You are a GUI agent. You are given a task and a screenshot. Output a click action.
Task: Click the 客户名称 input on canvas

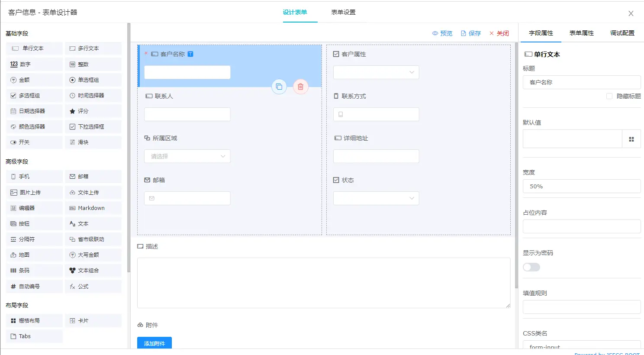click(x=187, y=72)
